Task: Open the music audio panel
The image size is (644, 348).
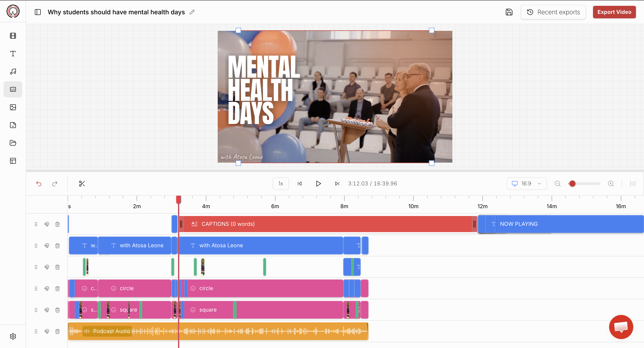Action: pyautogui.click(x=13, y=72)
